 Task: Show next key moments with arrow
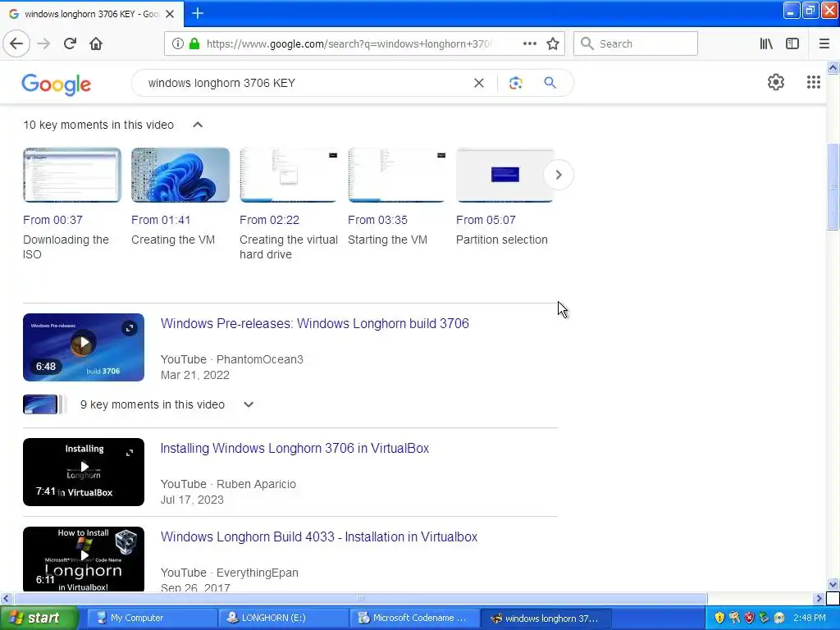click(558, 175)
